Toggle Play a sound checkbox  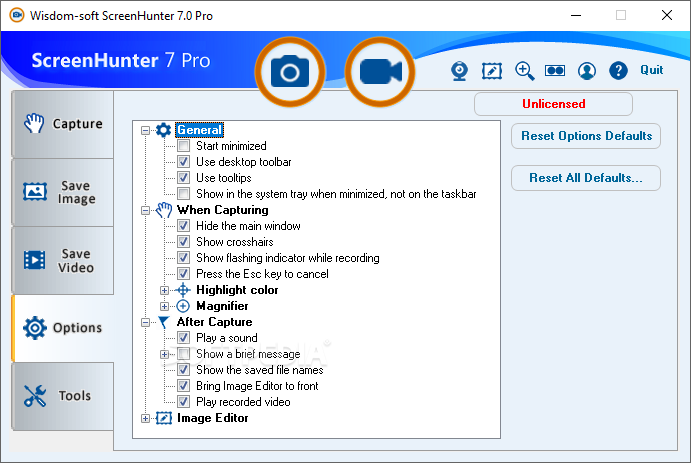(183, 338)
